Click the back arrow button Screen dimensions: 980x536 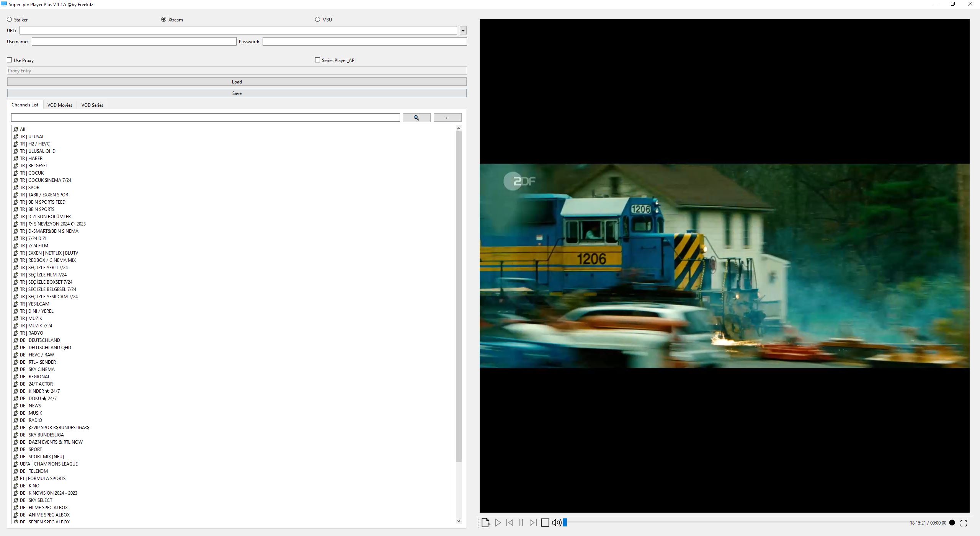click(x=448, y=118)
